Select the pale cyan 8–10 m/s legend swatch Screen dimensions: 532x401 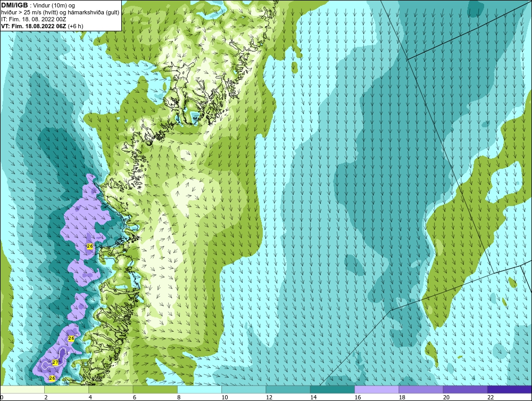[x=199, y=389]
